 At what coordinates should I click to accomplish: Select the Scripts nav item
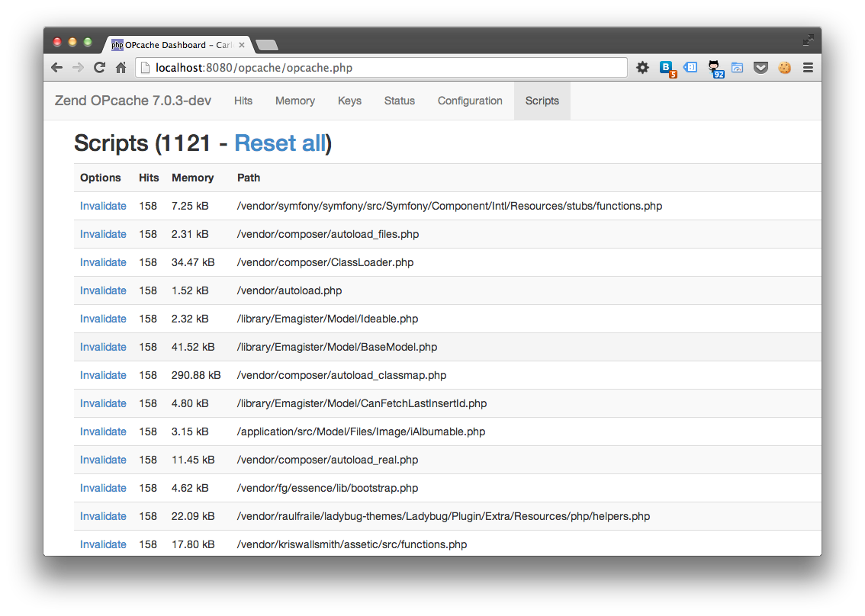click(x=542, y=101)
